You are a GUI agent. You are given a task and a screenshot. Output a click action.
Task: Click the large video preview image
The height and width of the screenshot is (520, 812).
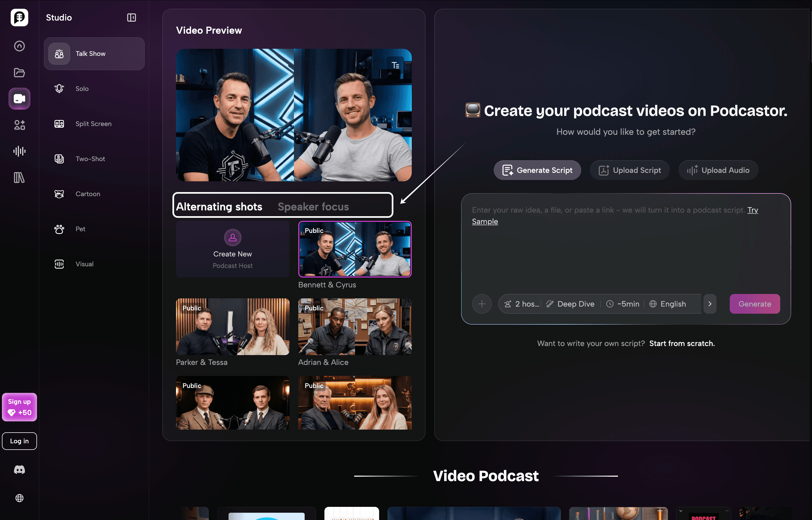click(294, 115)
